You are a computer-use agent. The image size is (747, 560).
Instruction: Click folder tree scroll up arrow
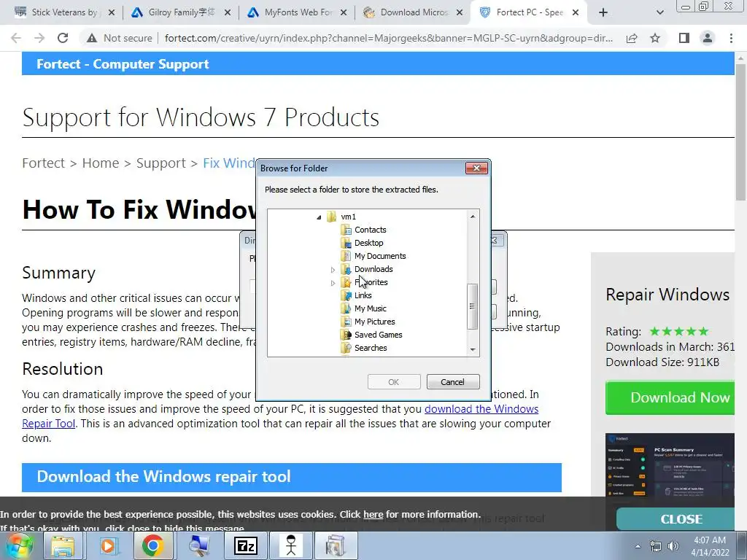click(473, 217)
